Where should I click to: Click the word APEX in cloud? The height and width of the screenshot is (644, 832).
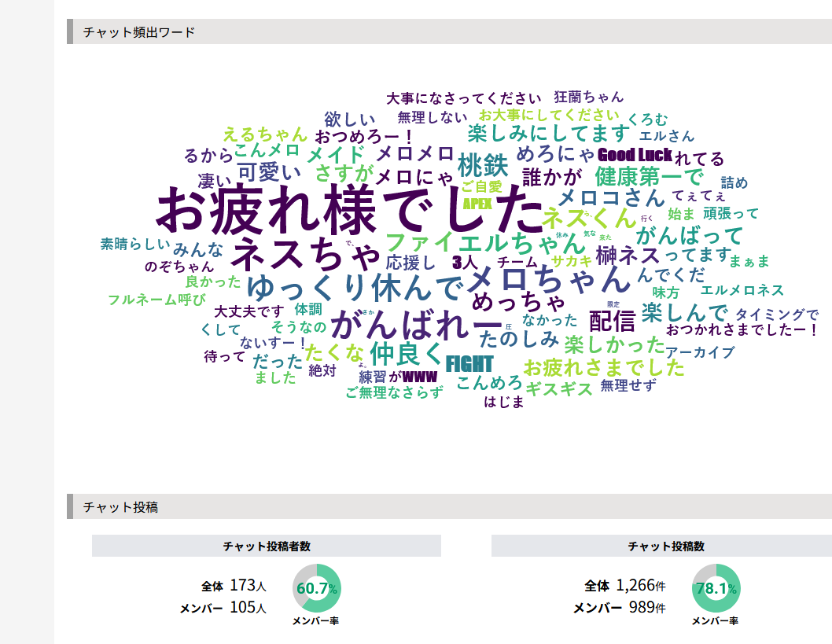(x=477, y=204)
